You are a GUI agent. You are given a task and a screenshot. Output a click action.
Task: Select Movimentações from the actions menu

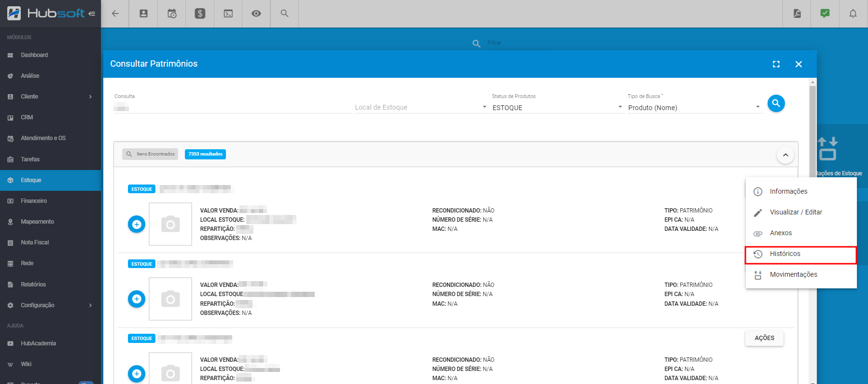pyautogui.click(x=801, y=274)
